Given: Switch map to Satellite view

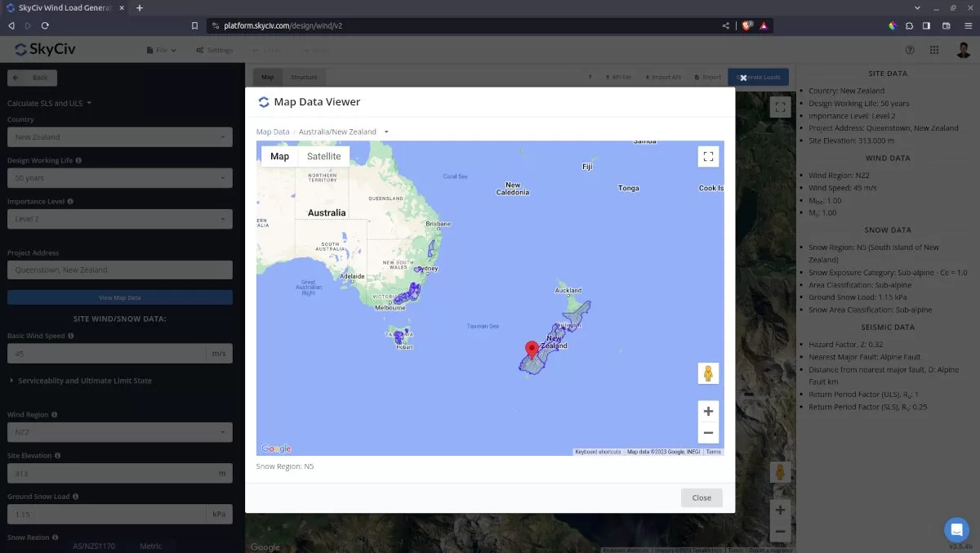Looking at the screenshot, I should pyautogui.click(x=323, y=157).
